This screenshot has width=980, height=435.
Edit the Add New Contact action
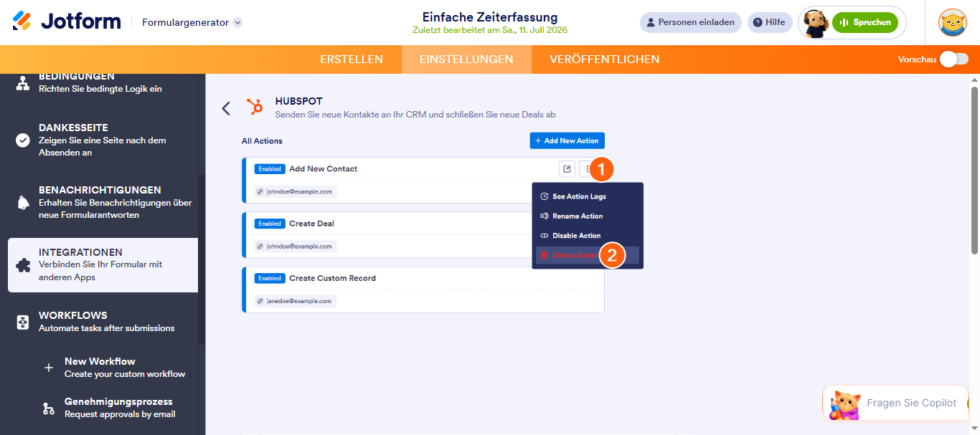point(567,169)
